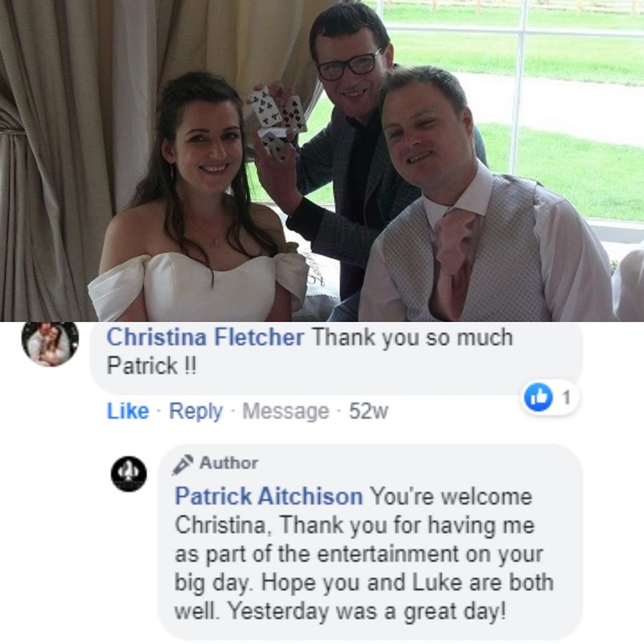Open the Patrick Aitchison name link
The image size is (644, 644).
(x=269, y=496)
